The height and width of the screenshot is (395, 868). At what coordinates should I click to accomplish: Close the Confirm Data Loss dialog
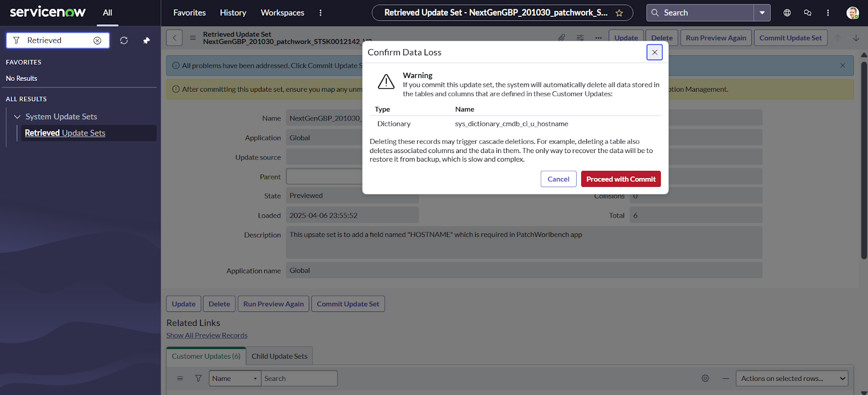tap(654, 52)
